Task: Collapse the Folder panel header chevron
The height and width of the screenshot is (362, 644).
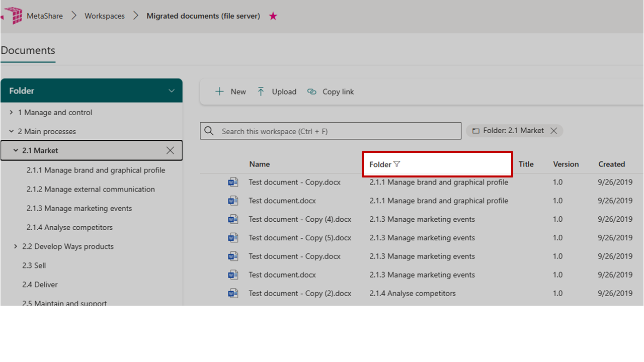Action: tap(172, 91)
